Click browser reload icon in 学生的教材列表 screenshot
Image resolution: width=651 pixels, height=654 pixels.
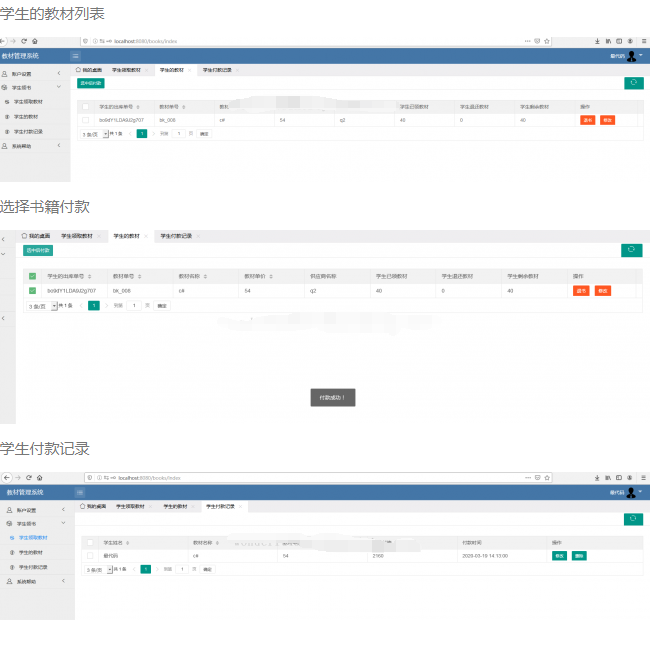point(24,41)
